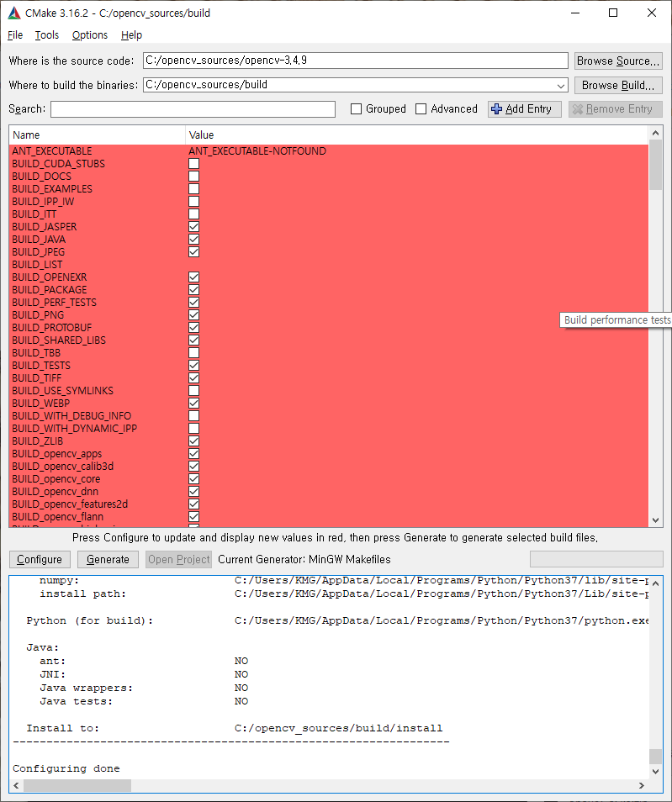Click the Generate button
The image size is (672, 802).
[108, 560]
